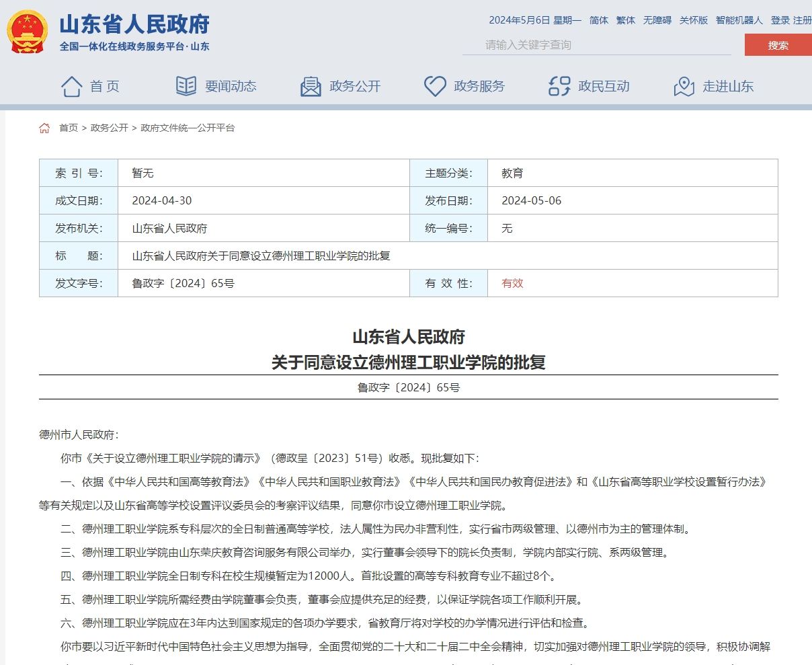Enable the 关怀版 view
This screenshot has width=812, height=665.
click(x=694, y=20)
